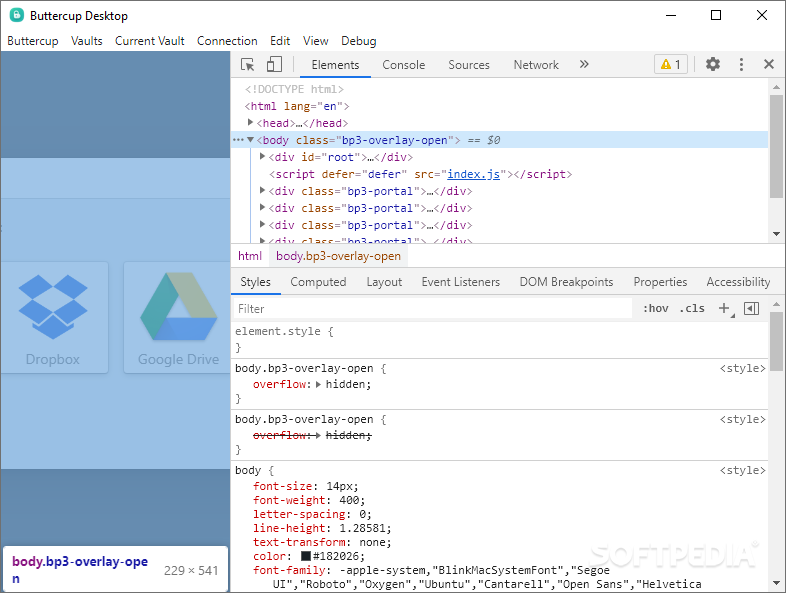The height and width of the screenshot is (593, 786).
Task: Click the #182026 color swatch
Action: coord(306,556)
